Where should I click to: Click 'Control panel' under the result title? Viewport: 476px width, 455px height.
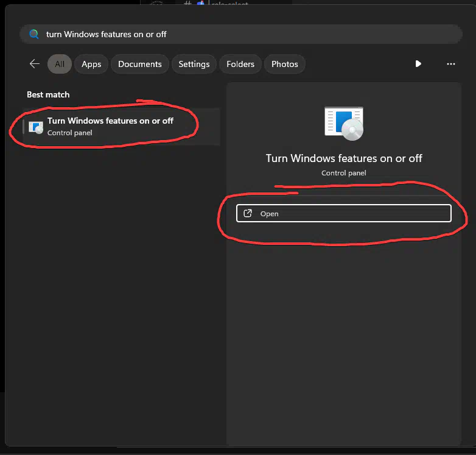[x=70, y=133]
